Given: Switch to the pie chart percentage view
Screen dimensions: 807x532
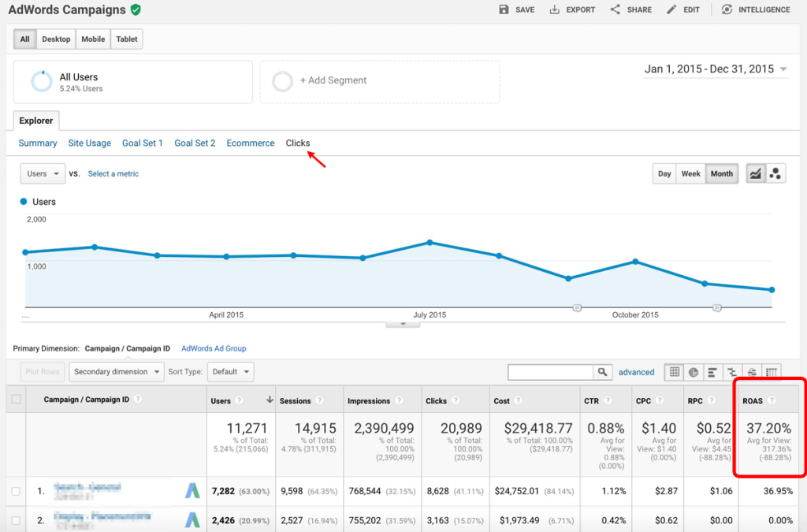Looking at the screenshot, I should 694,371.
